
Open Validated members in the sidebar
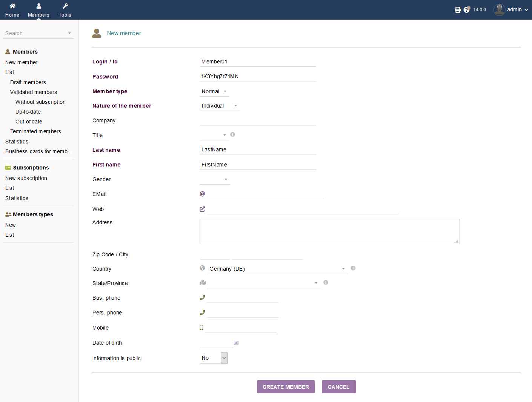[x=34, y=92]
